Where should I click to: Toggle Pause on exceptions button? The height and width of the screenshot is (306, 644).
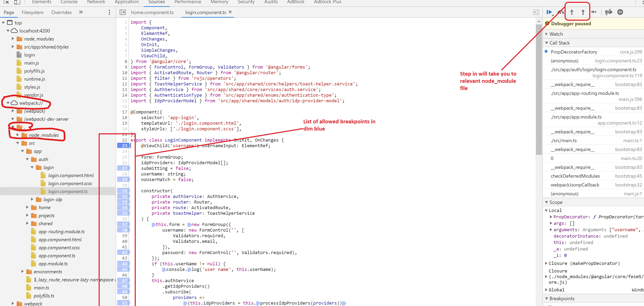coord(620,12)
